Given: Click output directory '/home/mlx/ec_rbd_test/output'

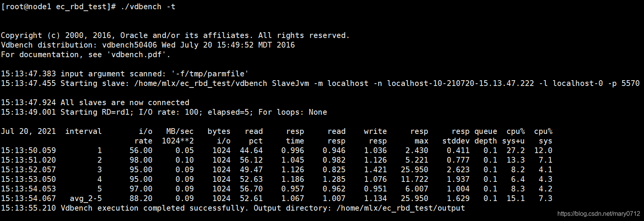Looking at the screenshot, I should (x=401, y=208).
